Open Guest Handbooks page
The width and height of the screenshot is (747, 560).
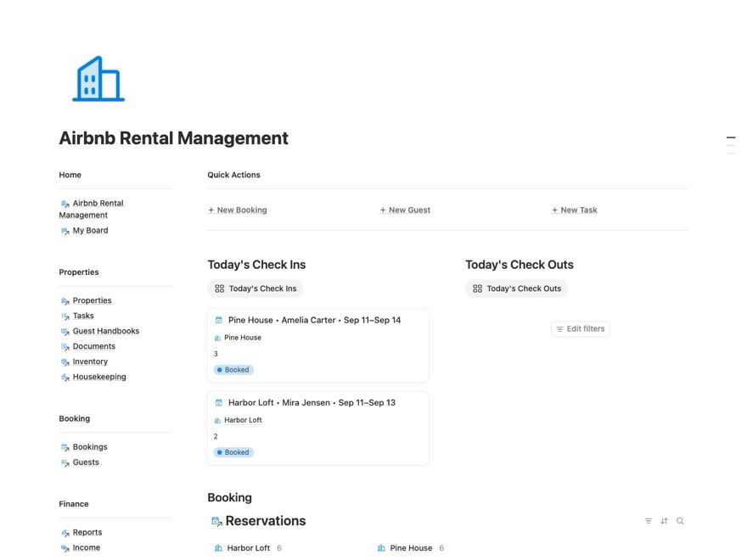click(106, 331)
